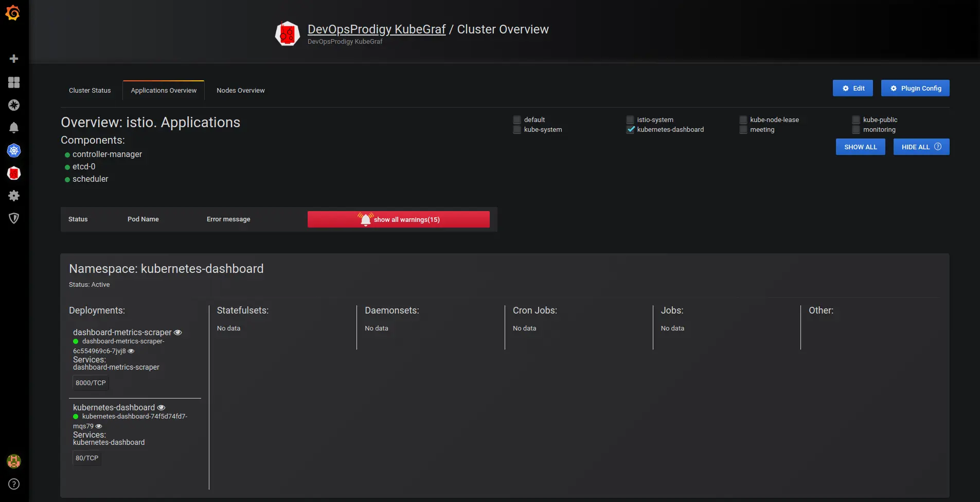
Task: Switch to the Cluster Status tab
Action: point(90,90)
